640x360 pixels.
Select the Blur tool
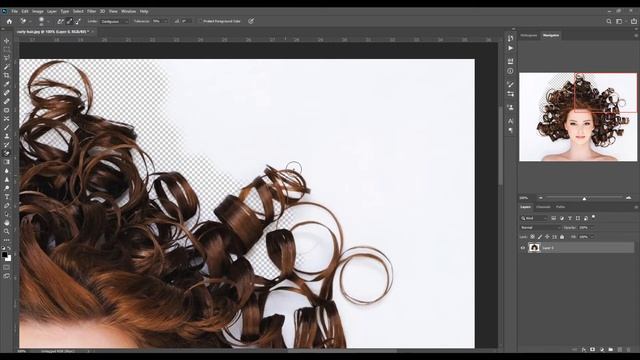point(7,171)
